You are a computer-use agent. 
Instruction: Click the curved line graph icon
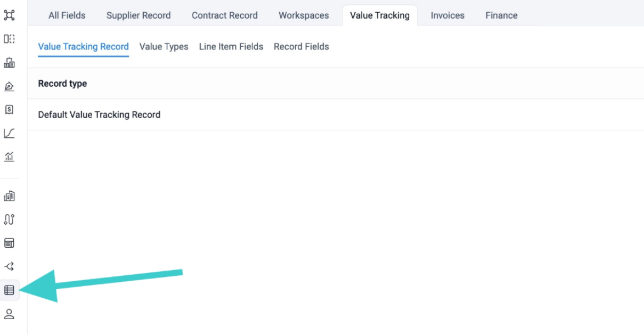[x=9, y=133]
